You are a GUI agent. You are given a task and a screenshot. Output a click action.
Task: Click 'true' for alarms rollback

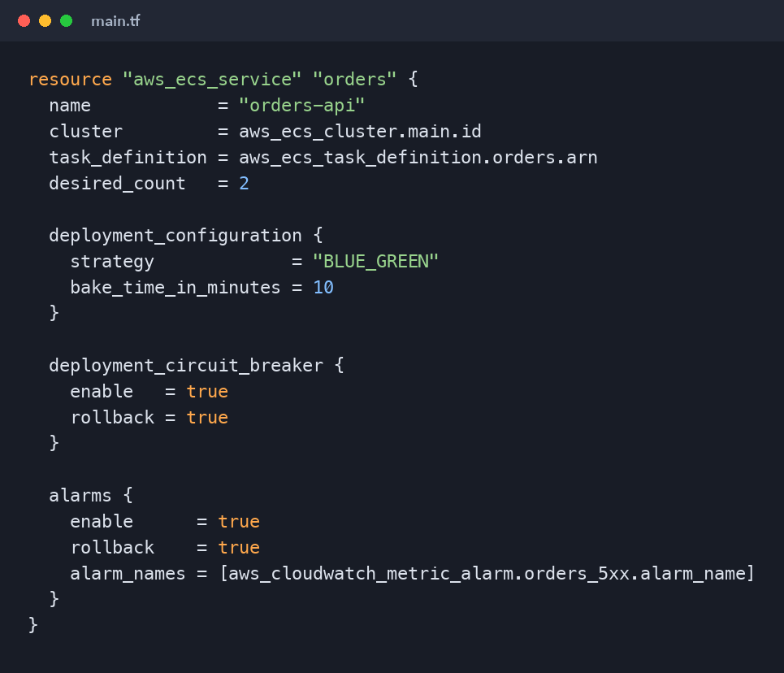click(239, 548)
